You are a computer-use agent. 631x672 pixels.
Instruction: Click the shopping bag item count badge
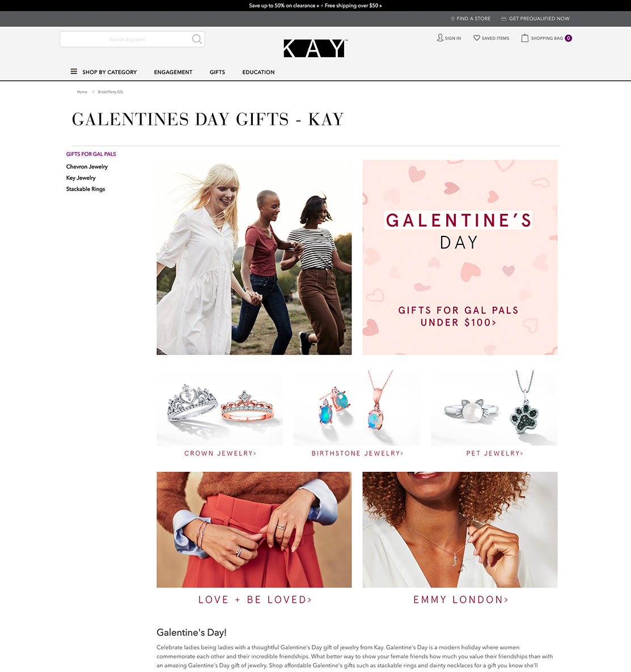pyautogui.click(x=569, y=38)
